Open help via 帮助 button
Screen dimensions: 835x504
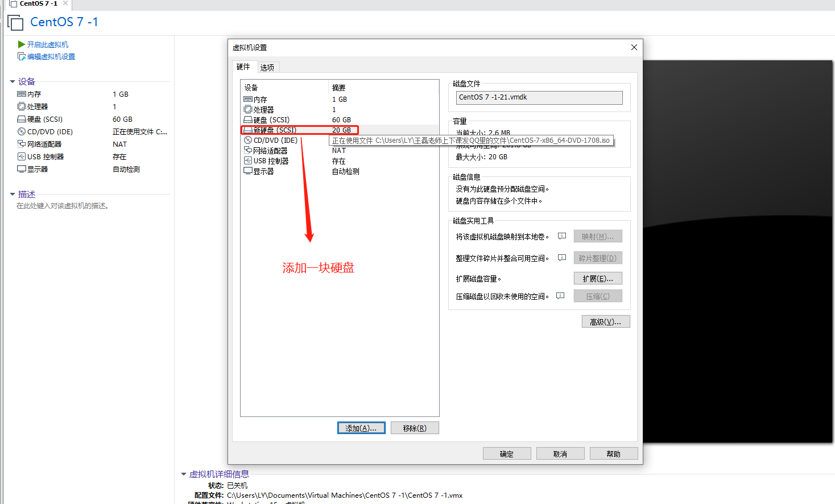point(614,453)
